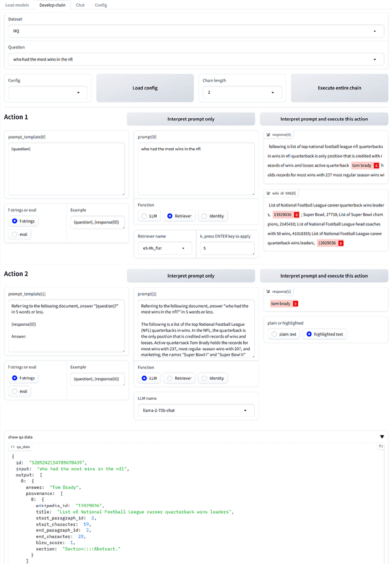Select Identity function in Action 2
This screenshot has width=392, height=564.
205,378
